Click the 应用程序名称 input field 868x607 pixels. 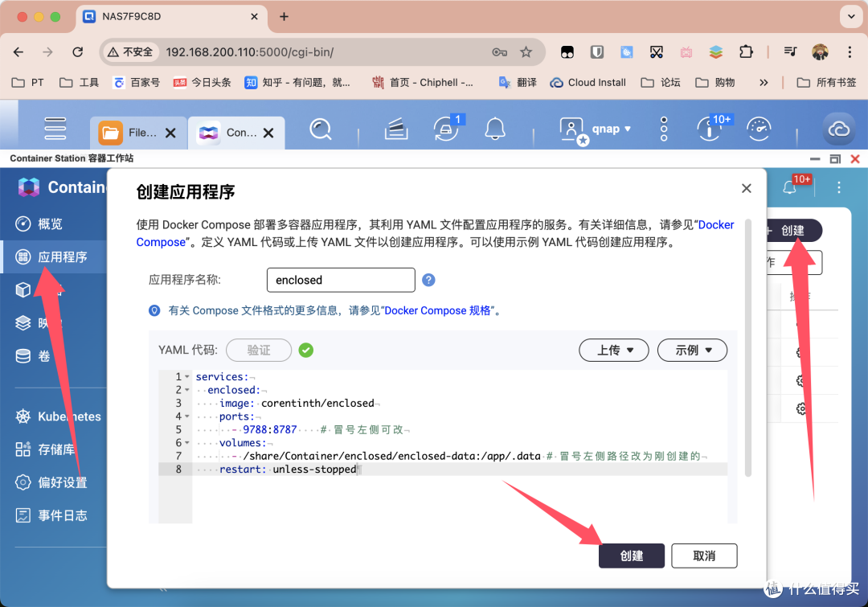(340, 280)
